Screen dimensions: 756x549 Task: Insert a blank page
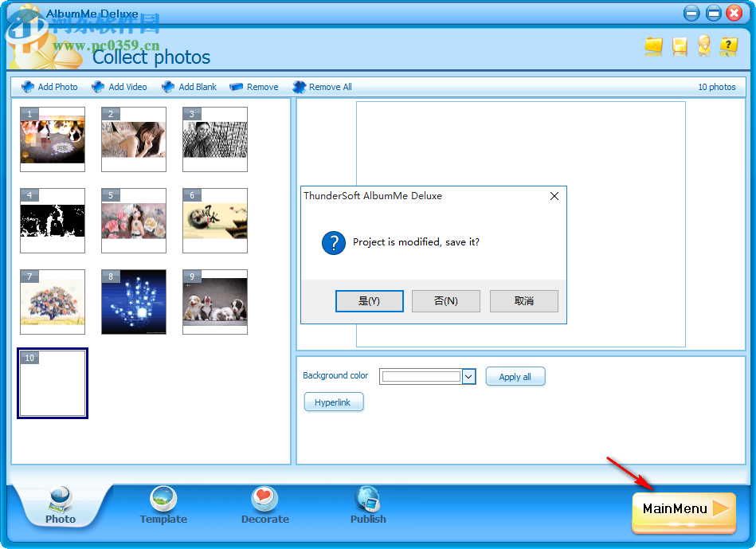(x=190, y=87)
